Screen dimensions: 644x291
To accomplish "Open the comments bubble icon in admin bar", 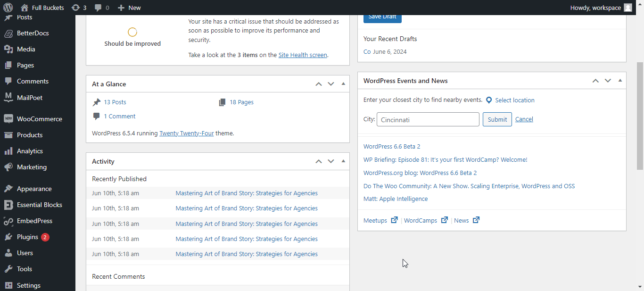I will coord(98,8).
